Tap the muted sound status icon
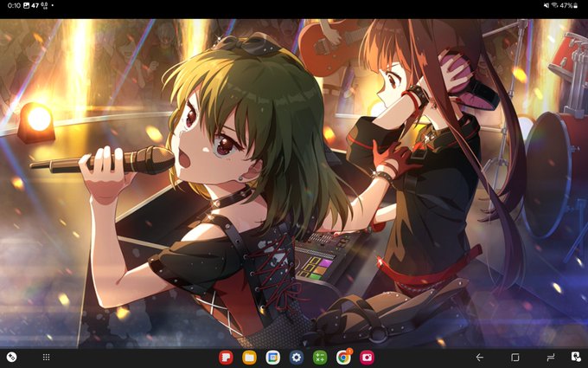The width and height of the screenshot is (588, 368). (546, 5)
